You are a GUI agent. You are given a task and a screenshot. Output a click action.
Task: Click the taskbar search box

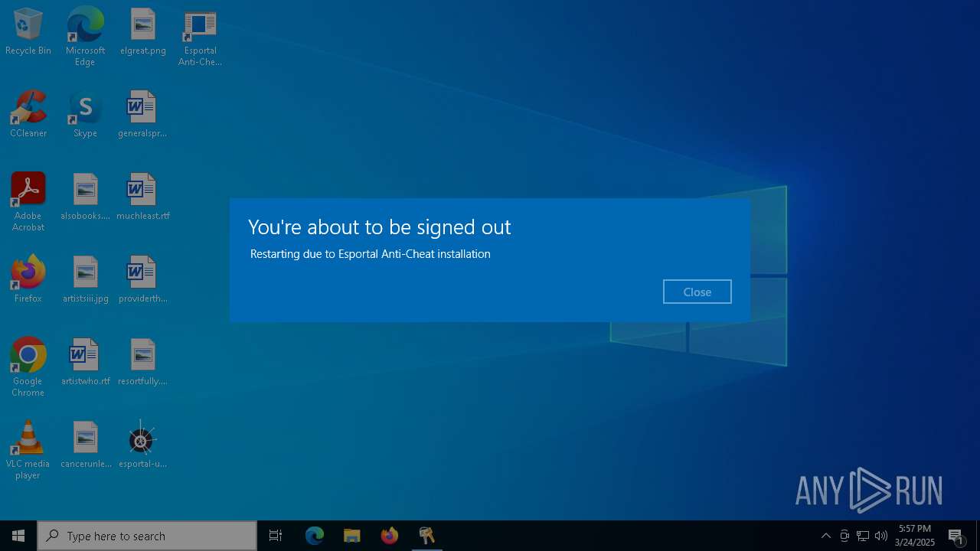click(147, 536)
